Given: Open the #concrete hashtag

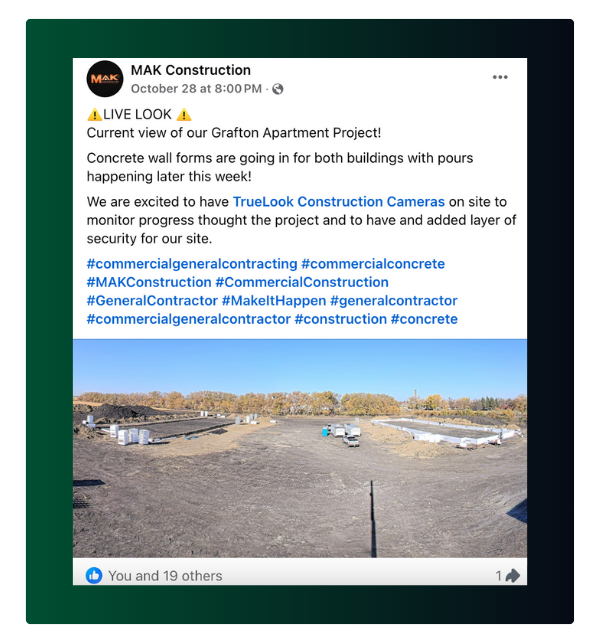Looking at the screenshot, I should (x=424, y=319).
